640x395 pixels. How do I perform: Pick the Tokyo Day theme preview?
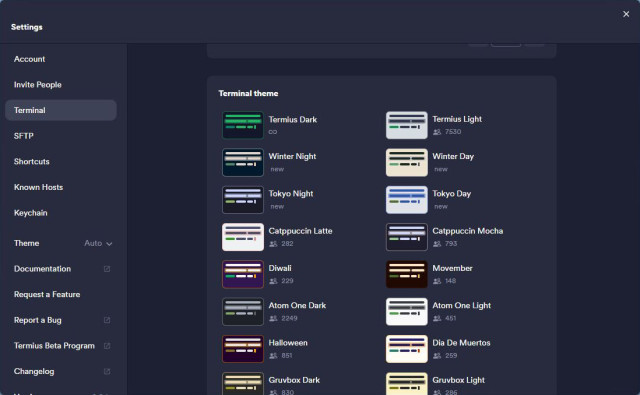(x=407, y=200)
